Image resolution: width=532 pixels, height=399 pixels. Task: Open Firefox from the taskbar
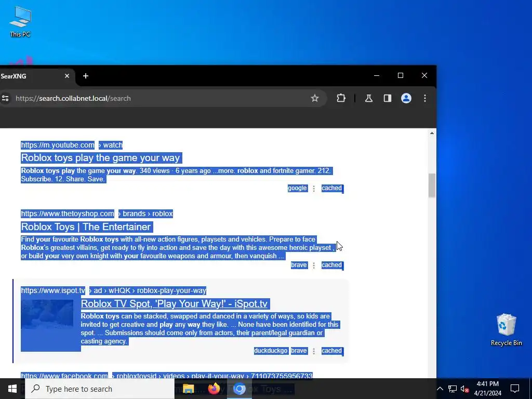click(x=214, y=389)
